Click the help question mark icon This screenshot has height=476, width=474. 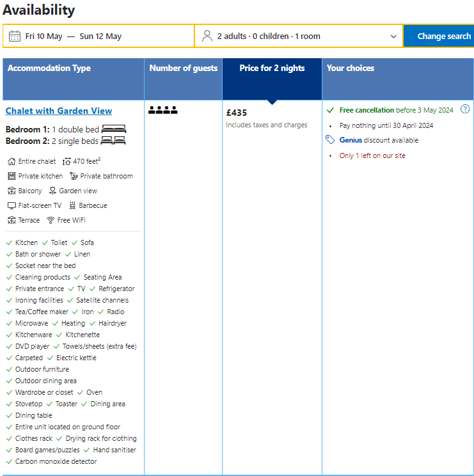coord(465,109)
